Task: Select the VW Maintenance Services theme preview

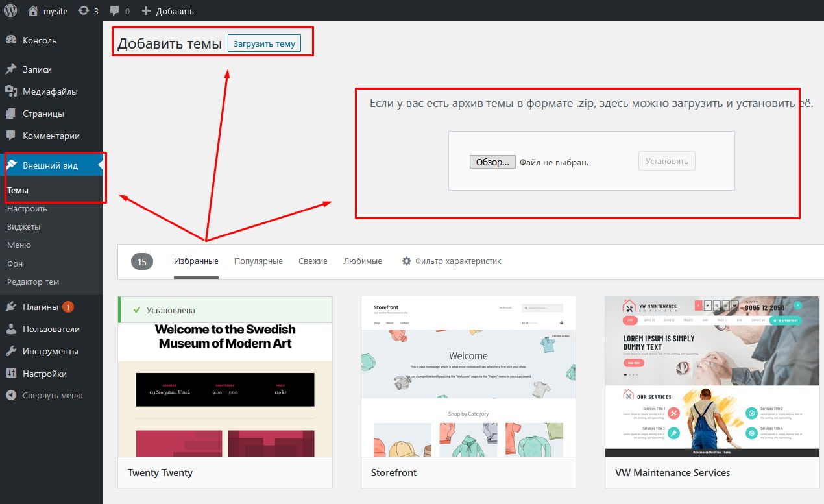Action: [x=712, y=376]
